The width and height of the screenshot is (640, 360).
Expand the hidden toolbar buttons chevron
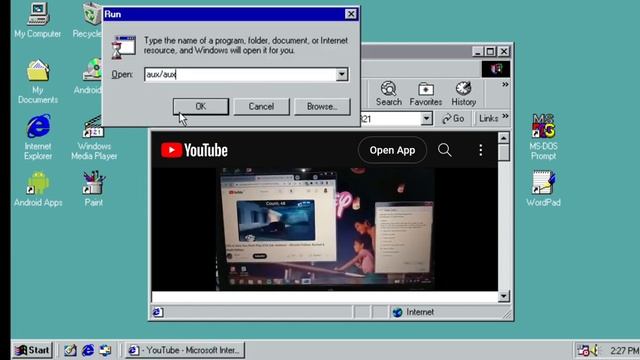[505, 84]
